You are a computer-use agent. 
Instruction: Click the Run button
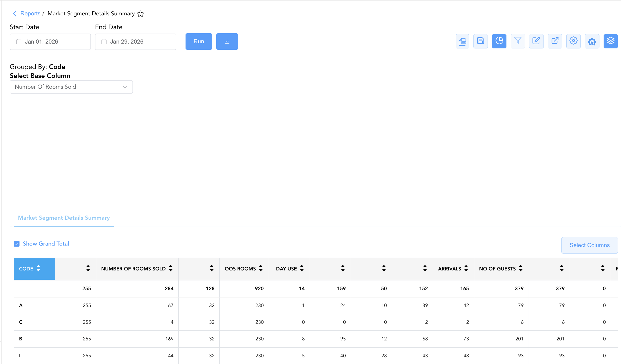199,42
